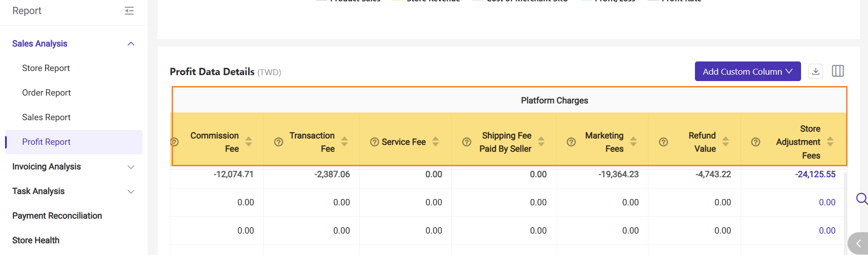Collapse the Report sidebar menu icon
868x255 pixels.
129,11
